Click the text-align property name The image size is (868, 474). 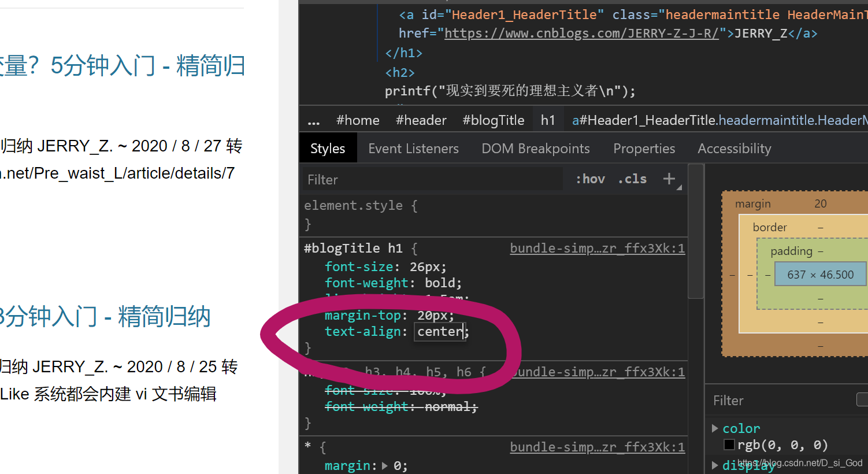pos(363,331)
